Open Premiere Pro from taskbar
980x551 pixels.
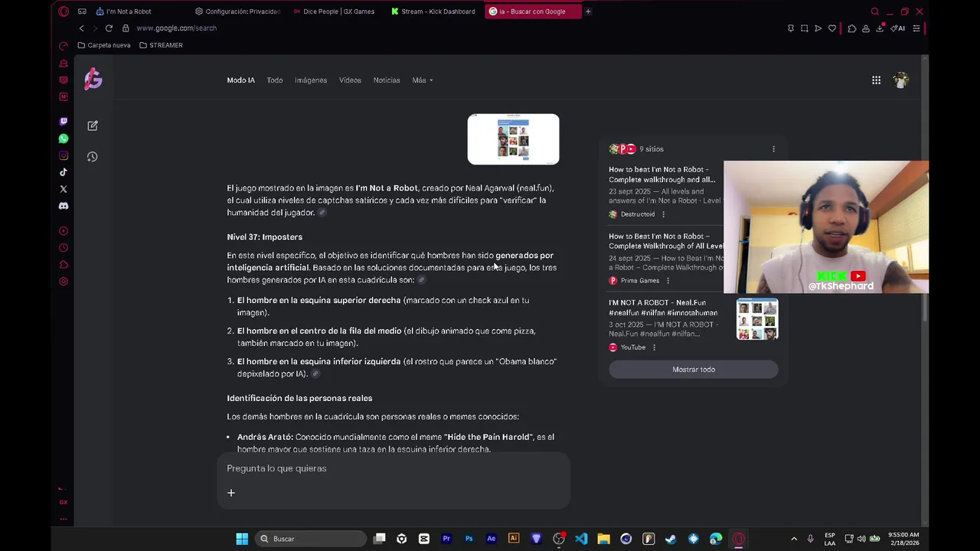446,539
